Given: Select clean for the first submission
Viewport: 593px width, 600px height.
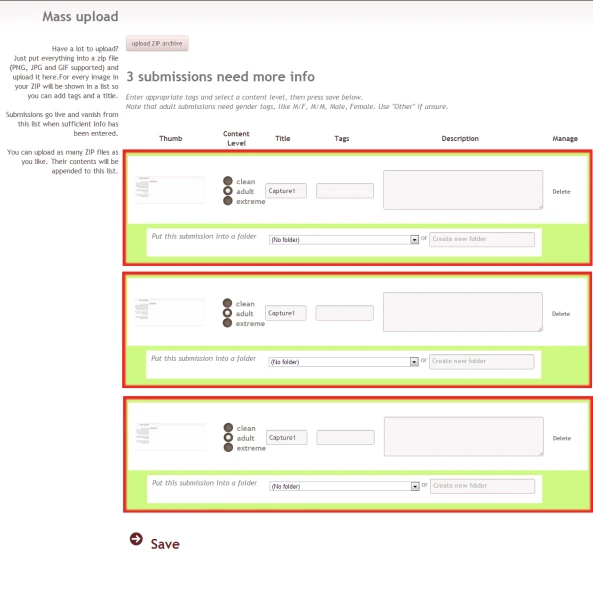Looking at the screenshot, I should click(228, 181).
